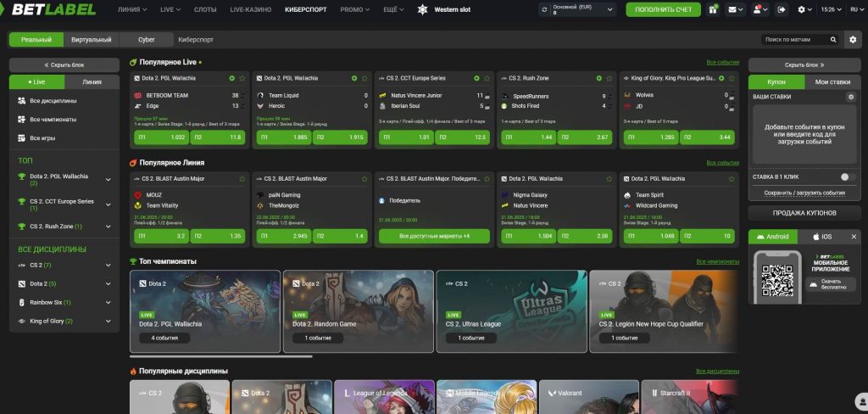868x414 pixels.
Task: Click the Western slot logo icon
Action: [x=422, y=9]
